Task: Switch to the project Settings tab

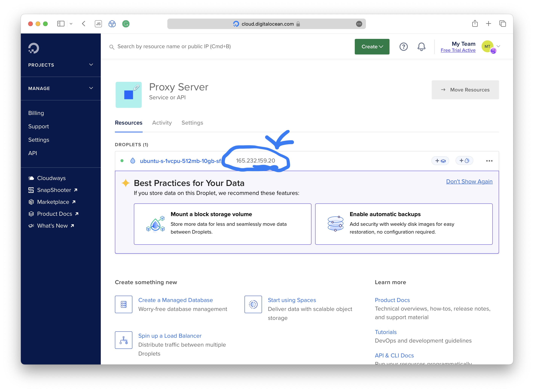Action: click(x=192, y=123)
